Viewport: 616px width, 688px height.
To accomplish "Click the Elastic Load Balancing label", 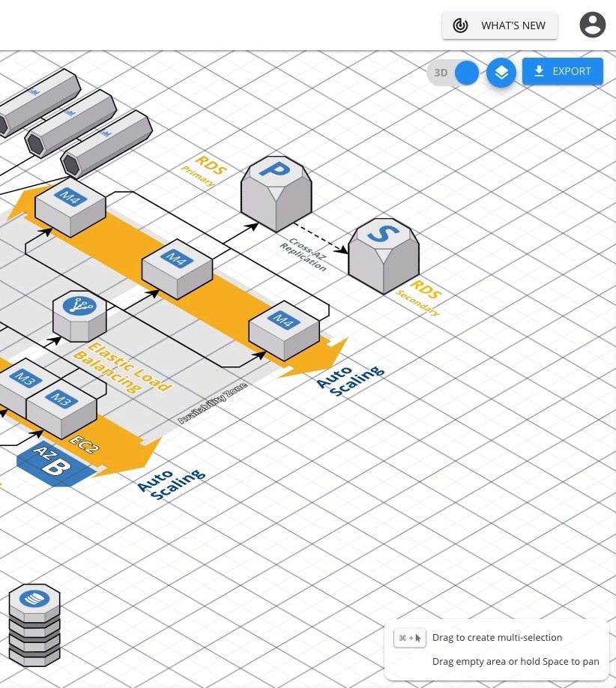I will point(122,368).
